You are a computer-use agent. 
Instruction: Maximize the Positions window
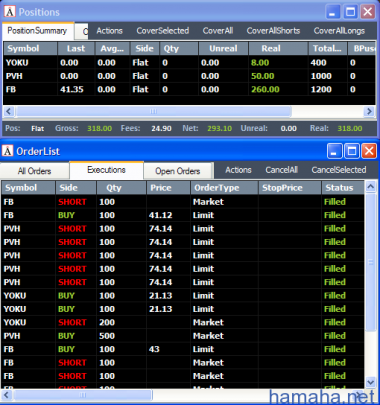point(350,12)
